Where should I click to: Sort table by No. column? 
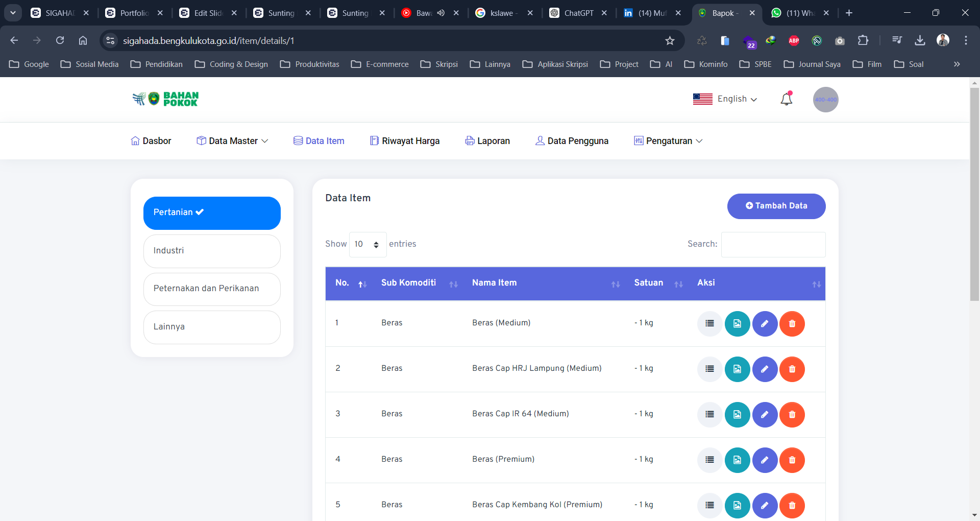[351, 283]
